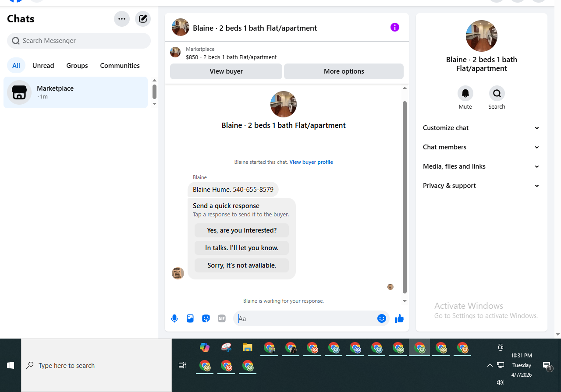Start a new message with compose icon

pos(143,19)
